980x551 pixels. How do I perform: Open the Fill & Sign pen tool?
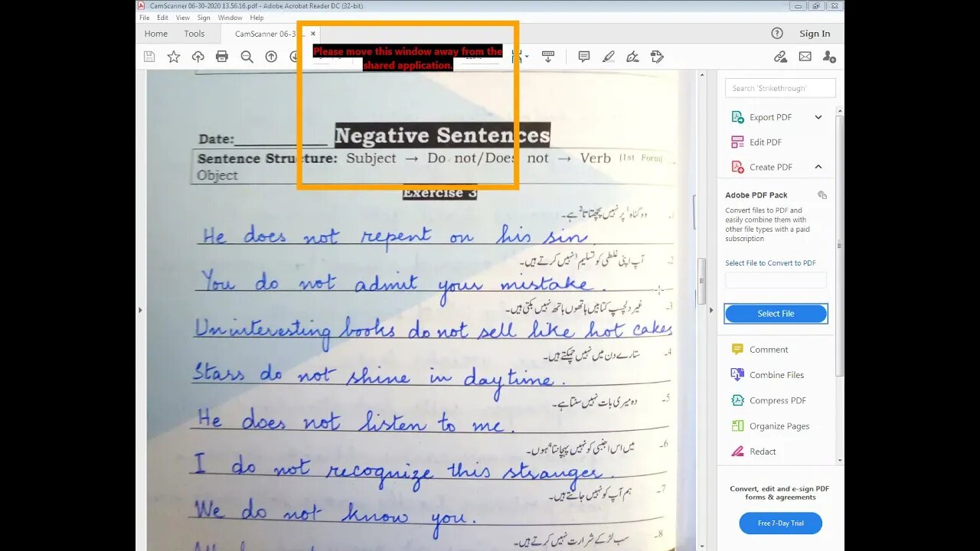[x=632, y=57]
